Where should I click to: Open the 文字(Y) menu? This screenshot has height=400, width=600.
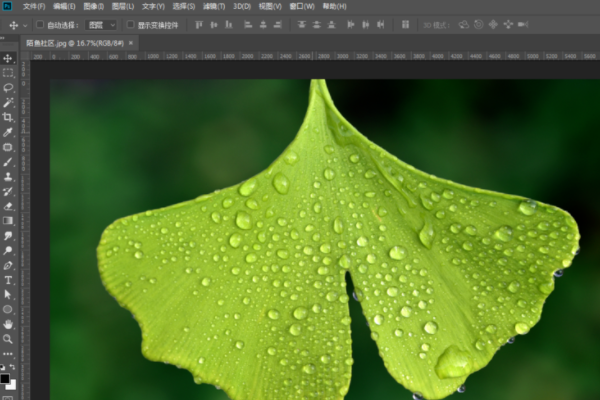point(153,7)
